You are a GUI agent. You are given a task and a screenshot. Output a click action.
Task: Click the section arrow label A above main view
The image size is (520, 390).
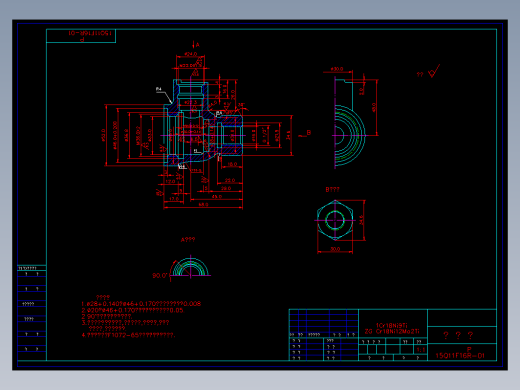pos(197,45)
